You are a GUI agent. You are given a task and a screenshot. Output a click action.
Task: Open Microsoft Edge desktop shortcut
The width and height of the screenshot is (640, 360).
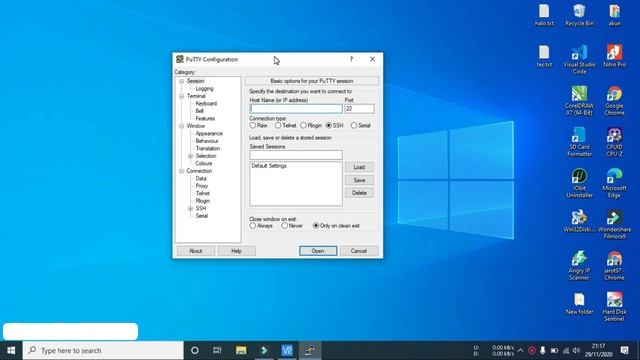[x=614, y=183]
